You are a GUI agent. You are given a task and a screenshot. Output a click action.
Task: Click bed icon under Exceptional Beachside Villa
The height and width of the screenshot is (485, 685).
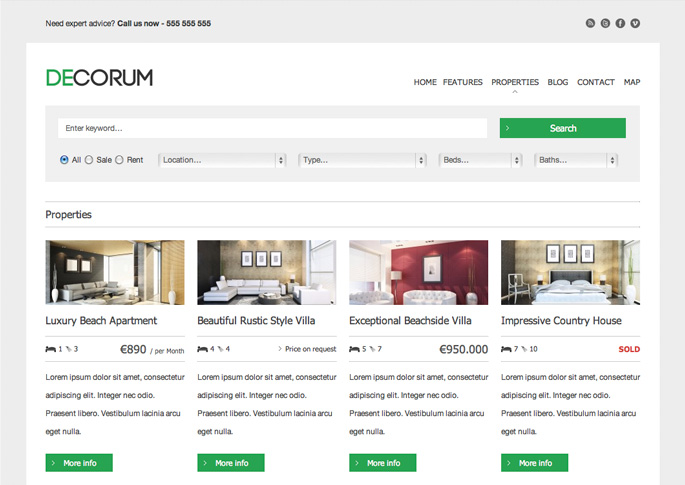point(354,349)
